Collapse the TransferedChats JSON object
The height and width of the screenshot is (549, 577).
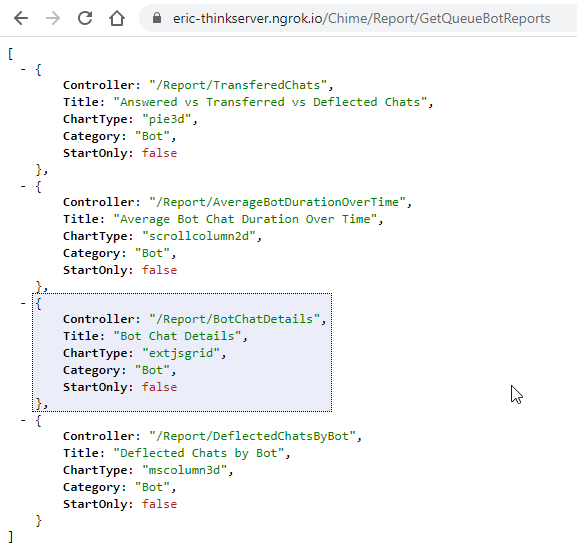pos(23,69)
